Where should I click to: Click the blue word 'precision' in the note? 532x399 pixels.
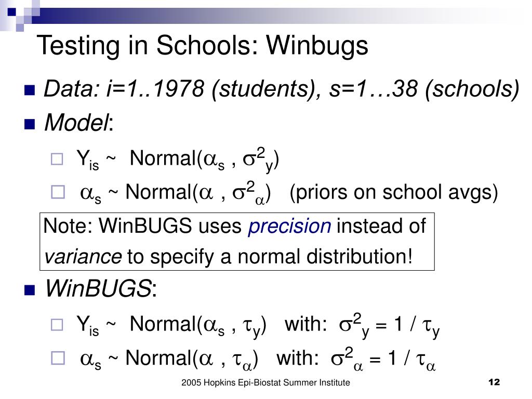point(289,227)
